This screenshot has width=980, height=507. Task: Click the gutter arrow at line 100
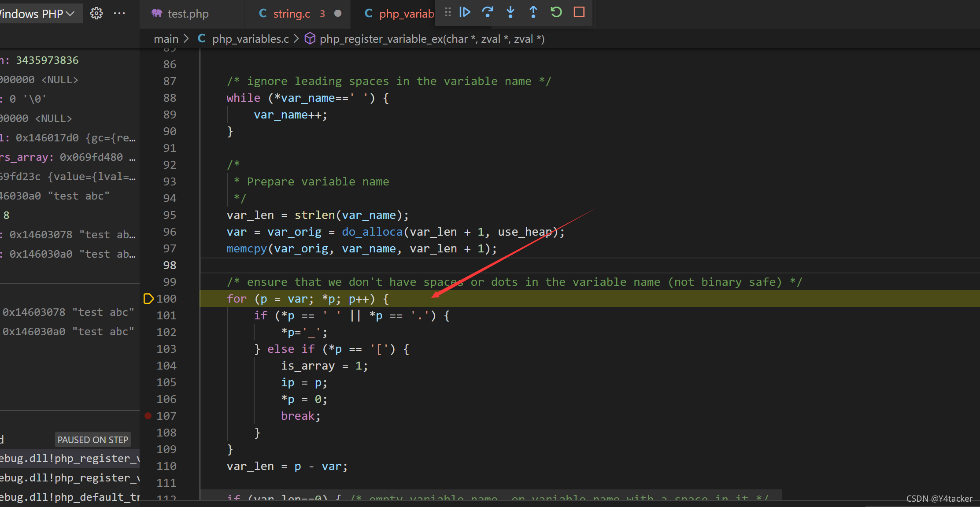(x=148, y=299)
